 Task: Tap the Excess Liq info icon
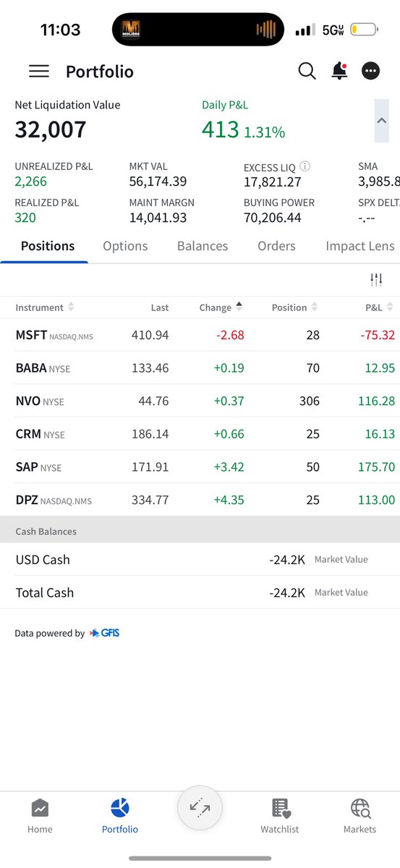point(305,166)
